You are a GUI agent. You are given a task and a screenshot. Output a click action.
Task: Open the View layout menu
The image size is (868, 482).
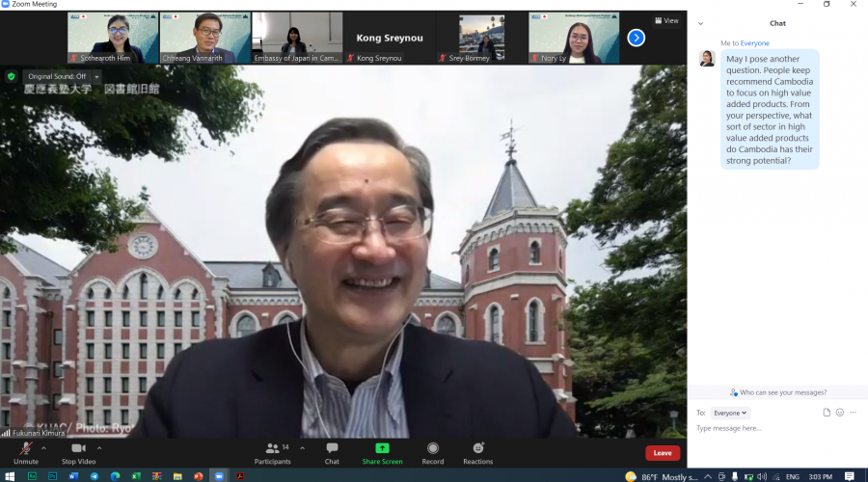pos(666,20)
